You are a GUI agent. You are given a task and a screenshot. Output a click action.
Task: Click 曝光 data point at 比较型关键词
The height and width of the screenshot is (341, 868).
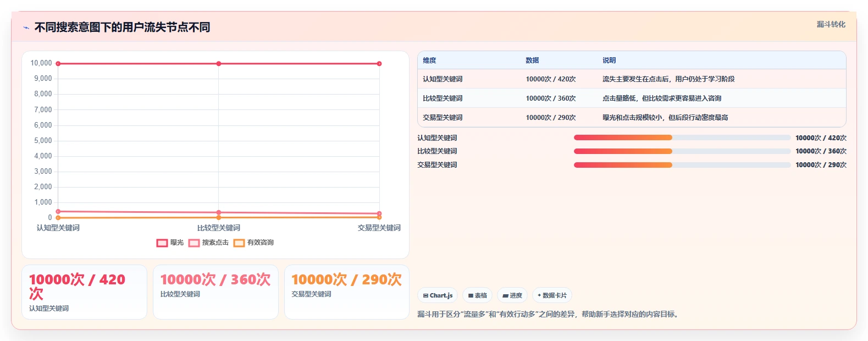tap(219, 64)
